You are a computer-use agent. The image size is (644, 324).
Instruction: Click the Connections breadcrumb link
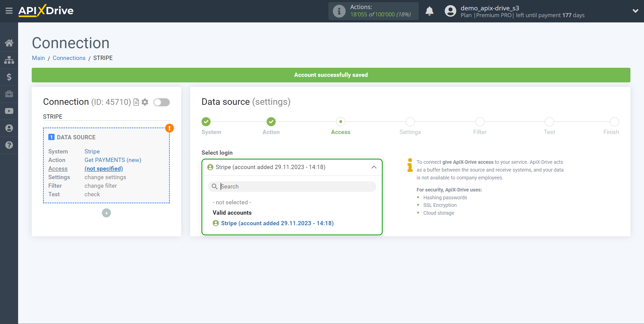tap(69, 58)
